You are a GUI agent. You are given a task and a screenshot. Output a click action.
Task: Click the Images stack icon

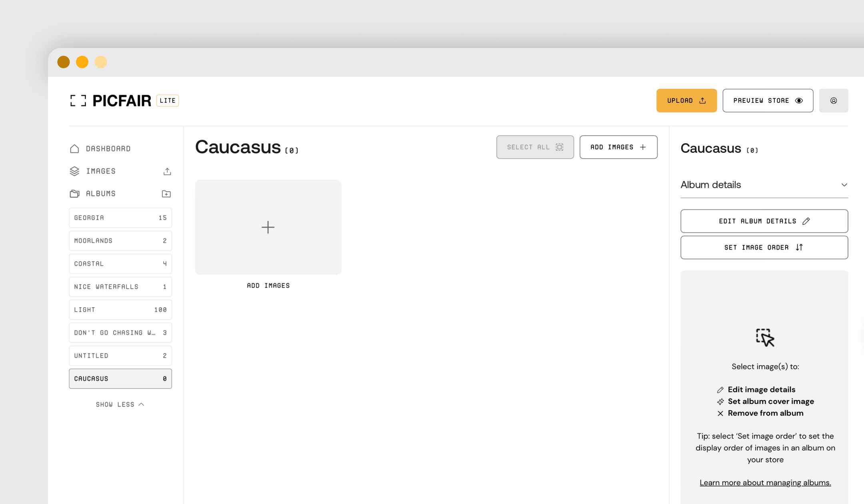pyautogui.click(x=74, y=171)
